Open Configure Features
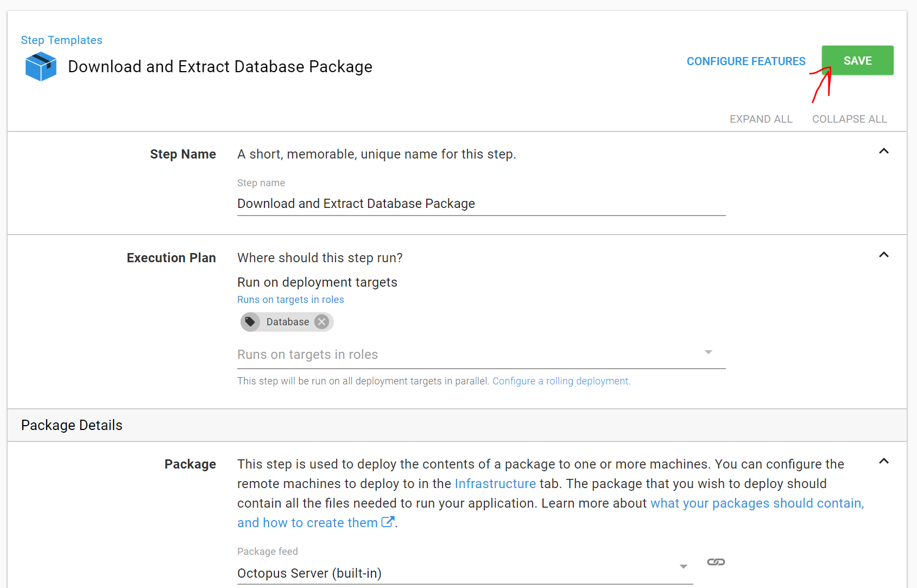This screenshot has width=917, height=588. (745, 61)
